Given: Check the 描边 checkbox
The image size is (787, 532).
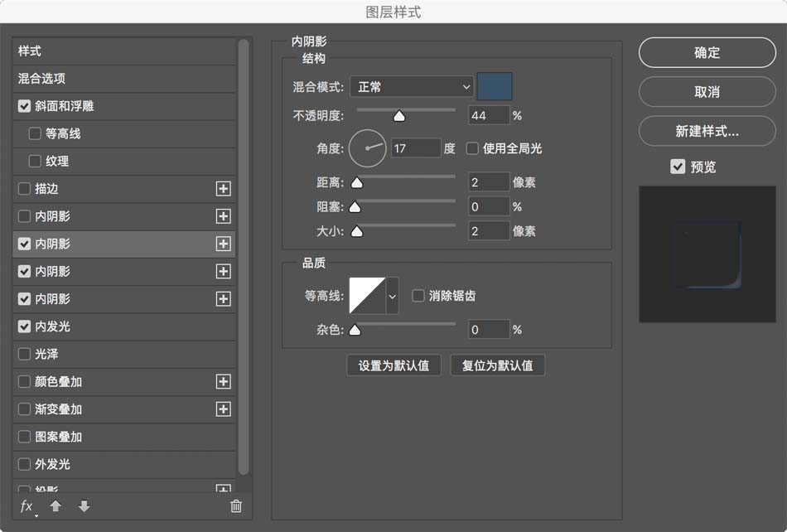Looking at the screenshot, I should 24,189.
